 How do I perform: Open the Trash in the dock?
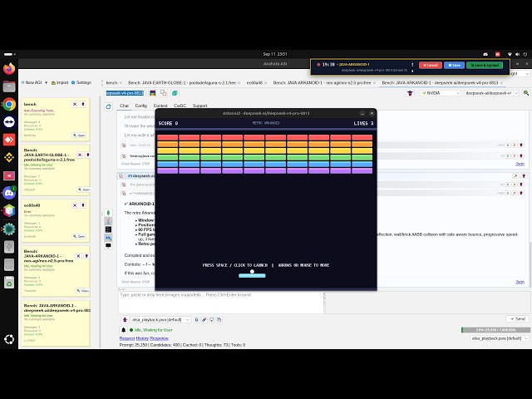(9, 283)
